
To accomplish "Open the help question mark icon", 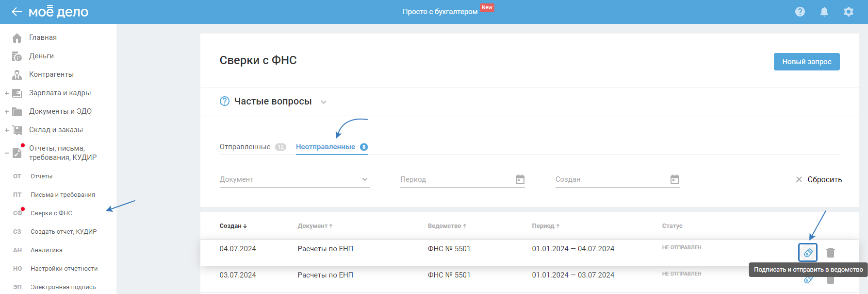I will click(800, 12).
